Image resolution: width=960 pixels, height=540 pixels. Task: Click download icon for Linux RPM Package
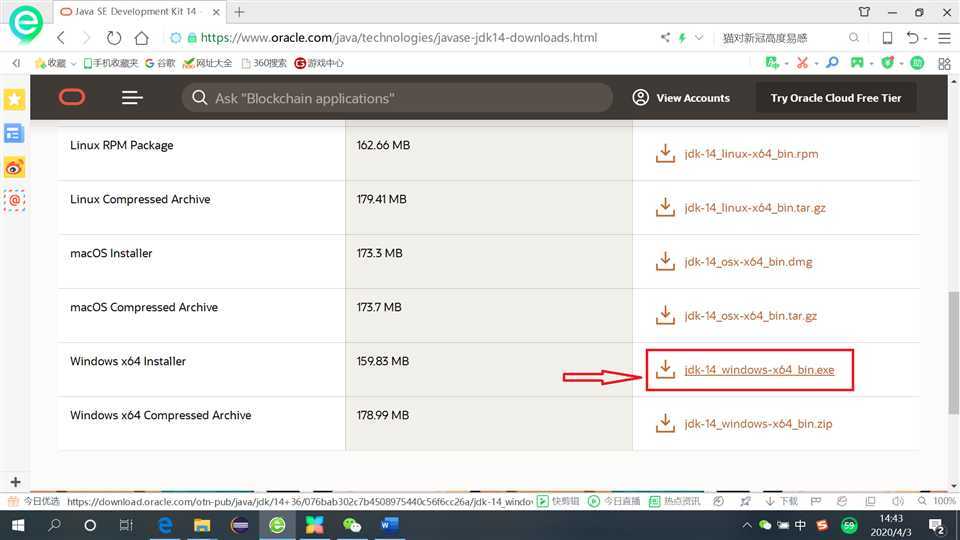[665, 153]
